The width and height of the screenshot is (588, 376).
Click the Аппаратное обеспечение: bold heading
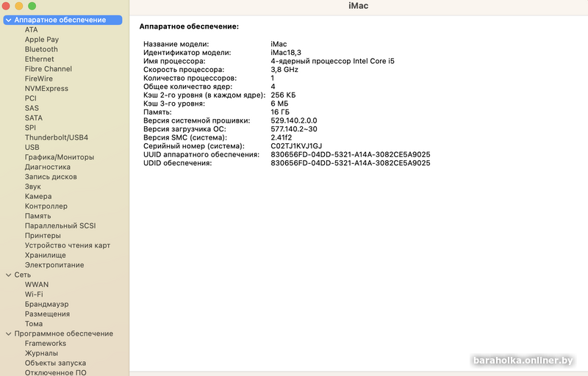point(189,26)
